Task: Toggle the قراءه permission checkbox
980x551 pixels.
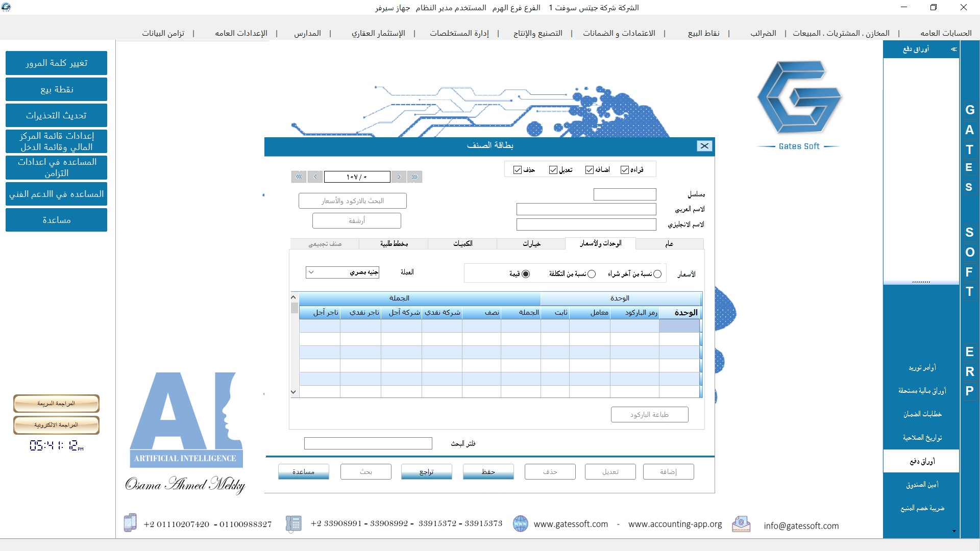Action: pyautogui.click(x=625, y=170)
